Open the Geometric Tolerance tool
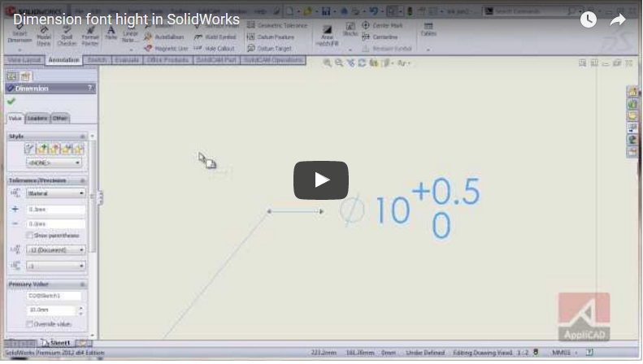Screen dimensions: 643x364 277,25
